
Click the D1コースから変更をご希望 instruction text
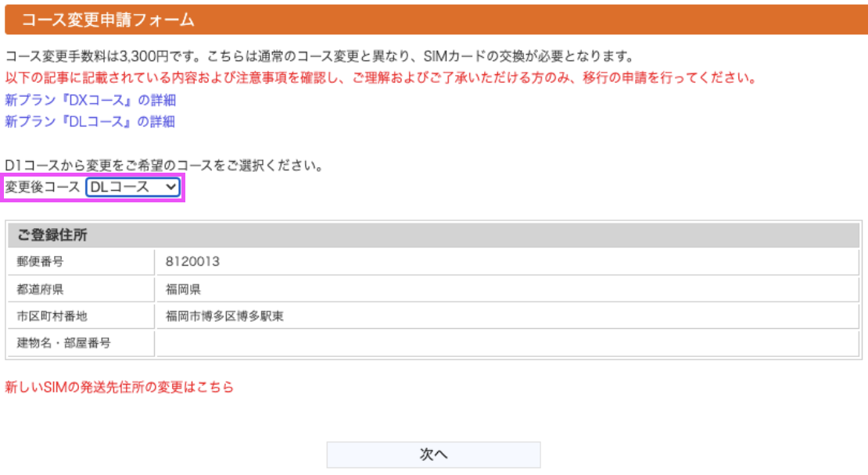pos(164,166)
